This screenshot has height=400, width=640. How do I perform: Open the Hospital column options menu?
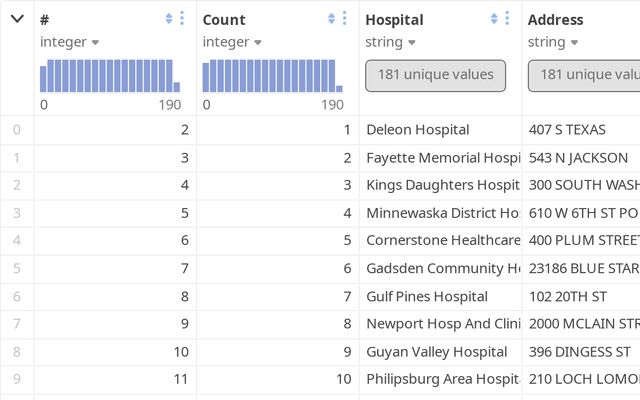(x=508, y=19)
